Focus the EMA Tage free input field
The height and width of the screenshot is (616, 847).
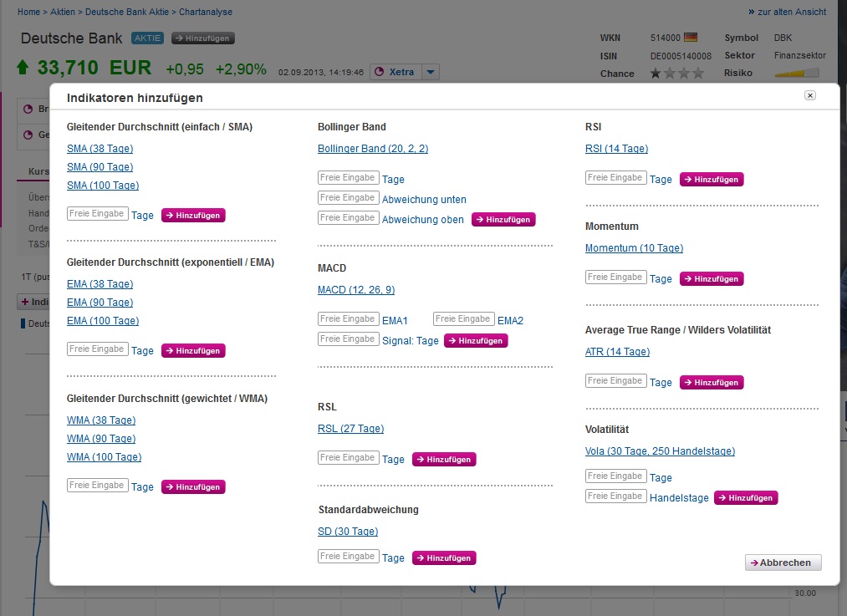(98, 349)
